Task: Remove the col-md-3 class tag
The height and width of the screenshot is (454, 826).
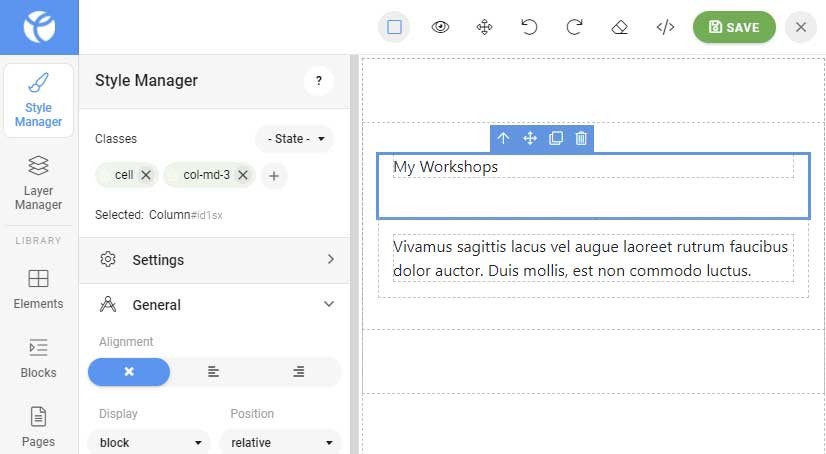Action: click(243, 175)
